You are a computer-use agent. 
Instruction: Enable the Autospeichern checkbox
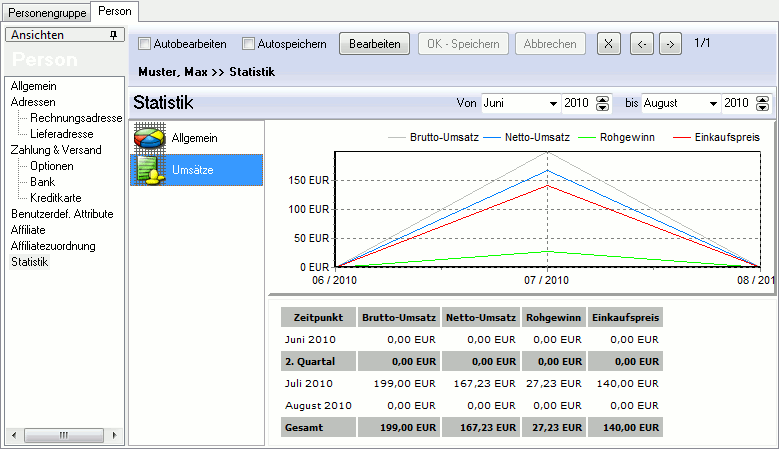[x=248, y=44]
